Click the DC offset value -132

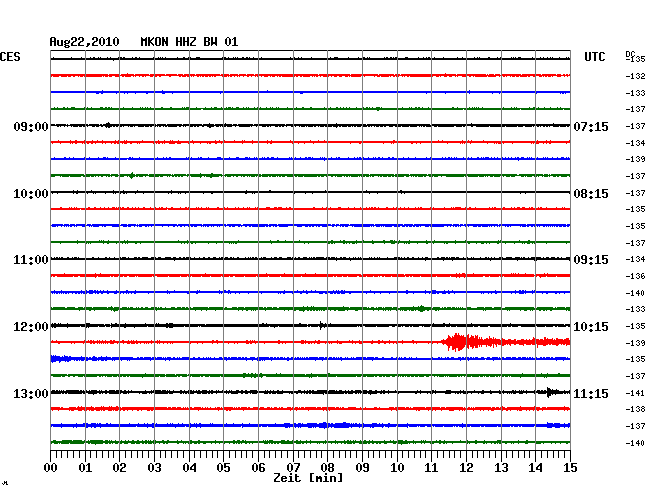click(635, 76)
